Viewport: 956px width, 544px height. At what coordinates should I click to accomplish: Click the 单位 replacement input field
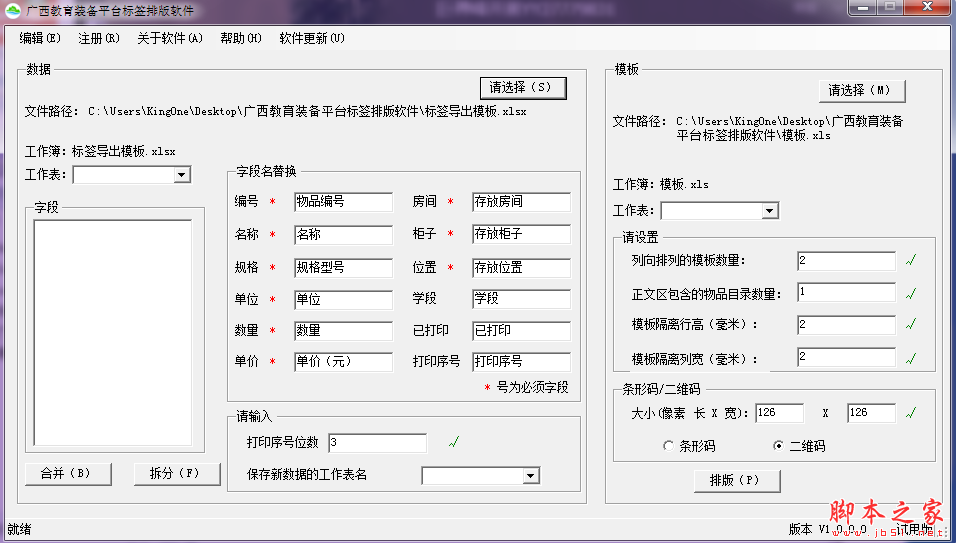click(x=343, y=300)
